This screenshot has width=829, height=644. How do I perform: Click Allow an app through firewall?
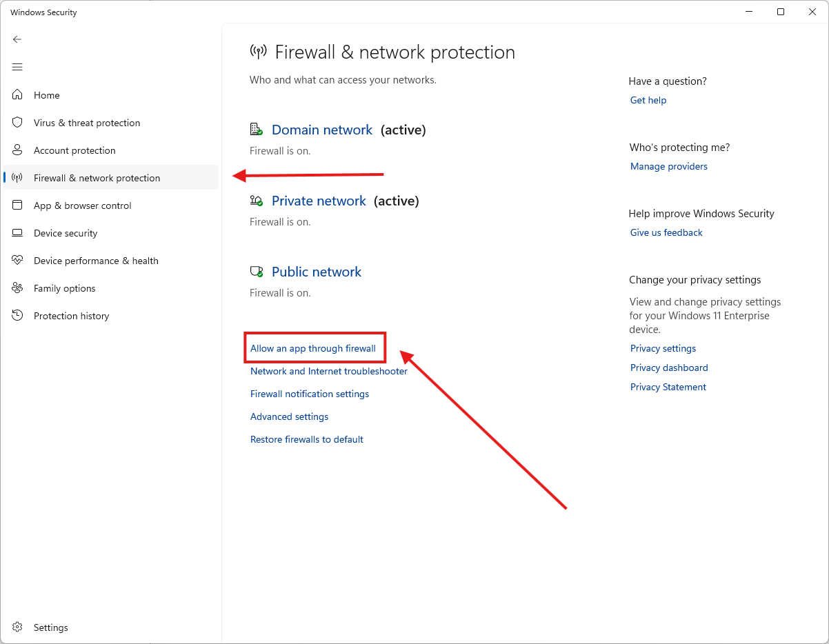[313, 348]
